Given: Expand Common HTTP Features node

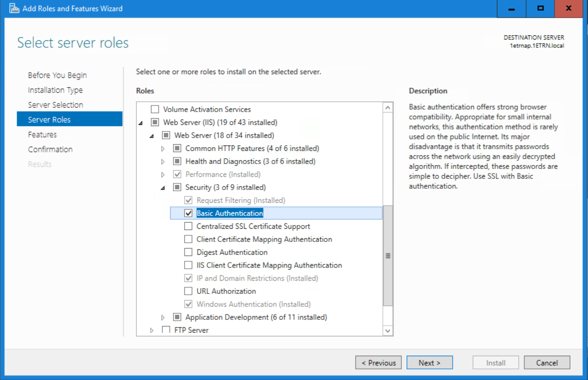Looking at the screenshot, I should click(x=163, y=149).
